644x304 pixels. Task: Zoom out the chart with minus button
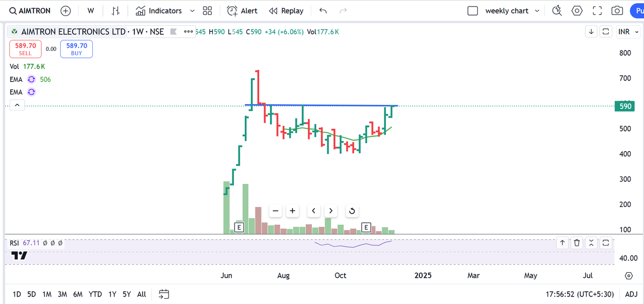point(275,211)
